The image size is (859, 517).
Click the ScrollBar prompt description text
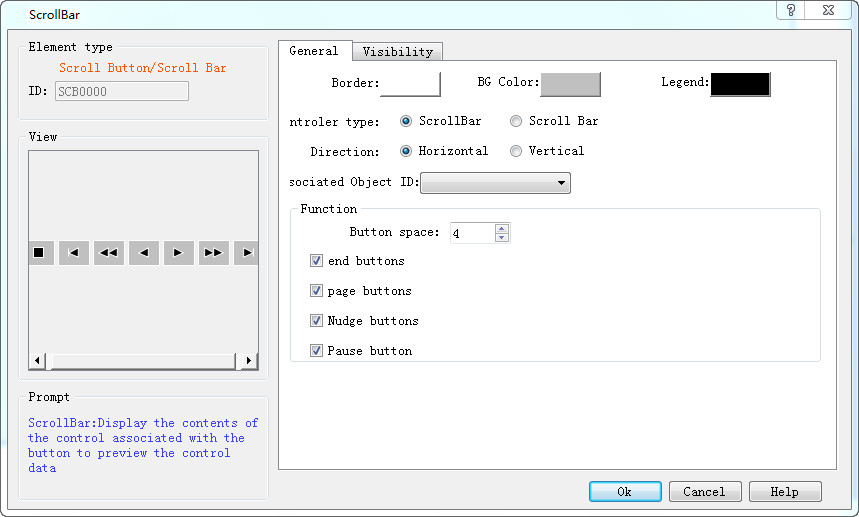[143, 445]
